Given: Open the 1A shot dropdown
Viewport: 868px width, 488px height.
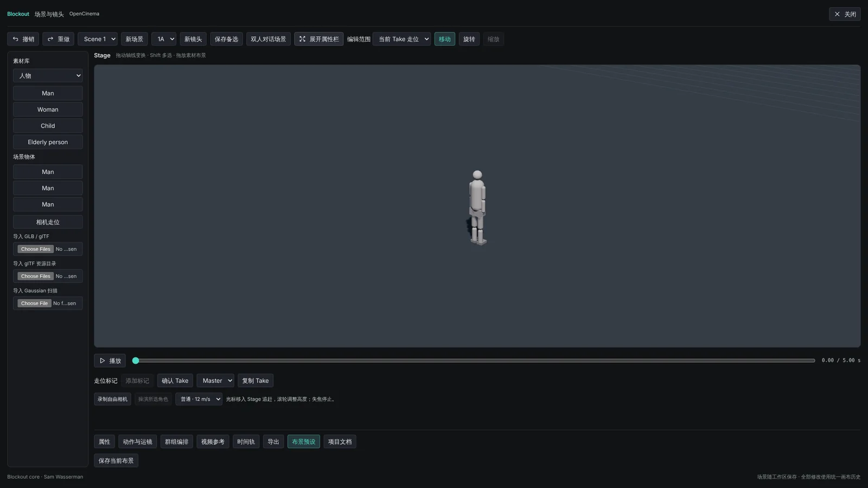Looking at the screenshot, I should (x=163, y=39).
